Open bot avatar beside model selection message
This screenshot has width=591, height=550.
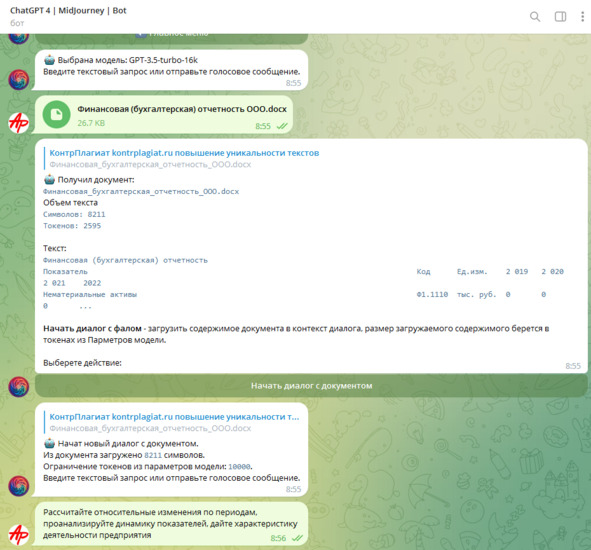pos(19,80)
